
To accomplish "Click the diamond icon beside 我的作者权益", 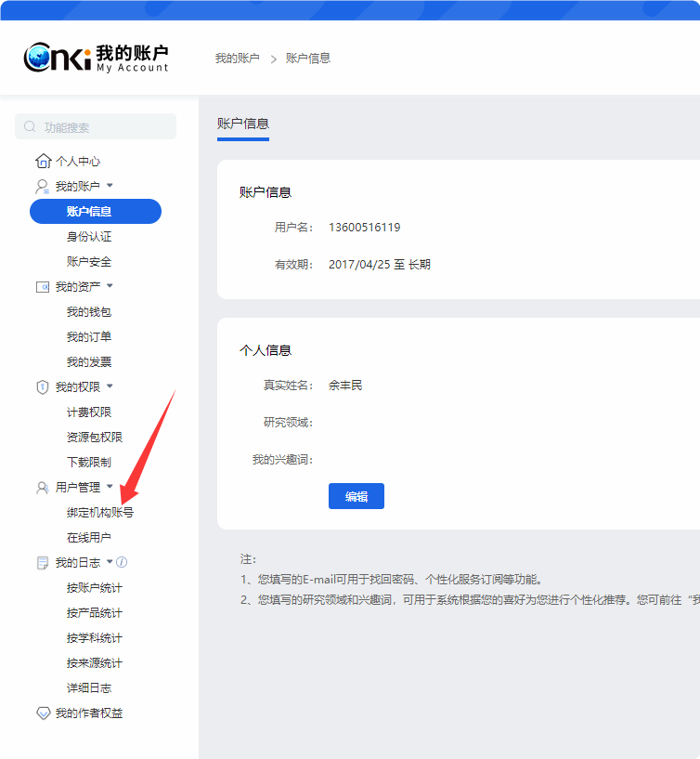I will click(43, 713).
